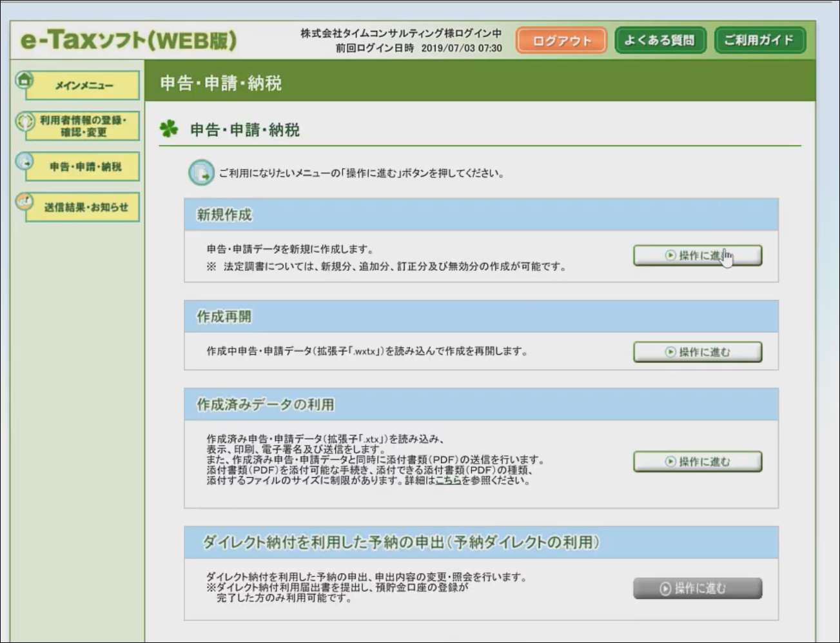Click the text mentioning 拡張子「.wxtx」
Image resolution: width=840 pixels, height=643 pixels.
coord(367,351)
